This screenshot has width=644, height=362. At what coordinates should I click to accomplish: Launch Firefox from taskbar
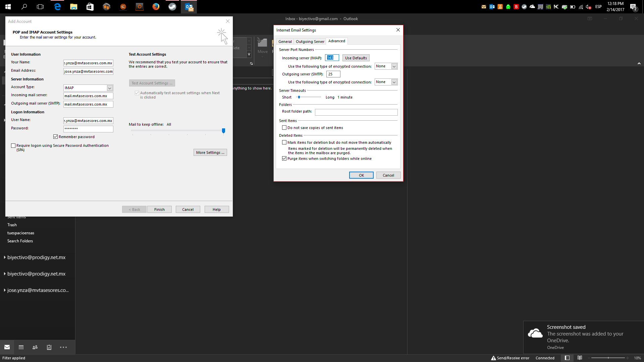coord(156,7)
